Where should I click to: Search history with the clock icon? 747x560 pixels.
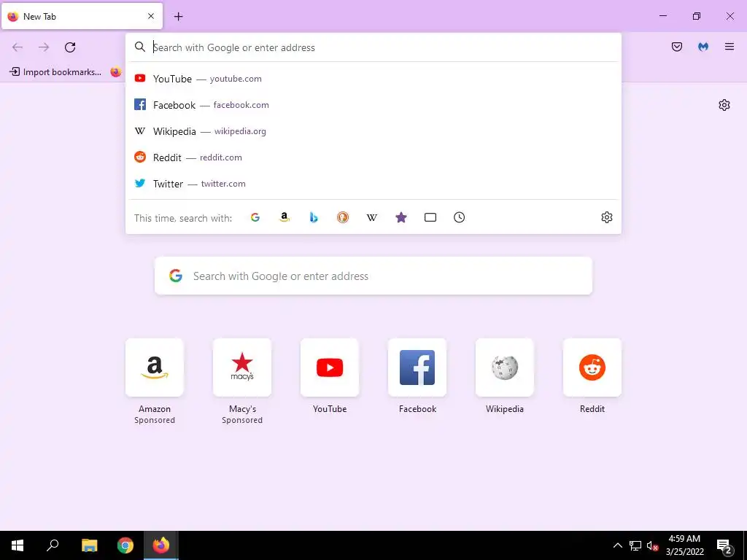pyautogui.click(x=460, y=217)
